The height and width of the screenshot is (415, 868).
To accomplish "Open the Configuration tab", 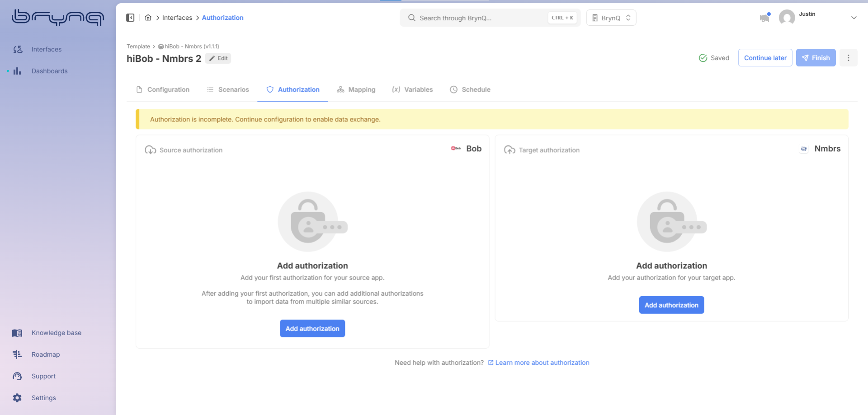I will (x=163, y=89).
